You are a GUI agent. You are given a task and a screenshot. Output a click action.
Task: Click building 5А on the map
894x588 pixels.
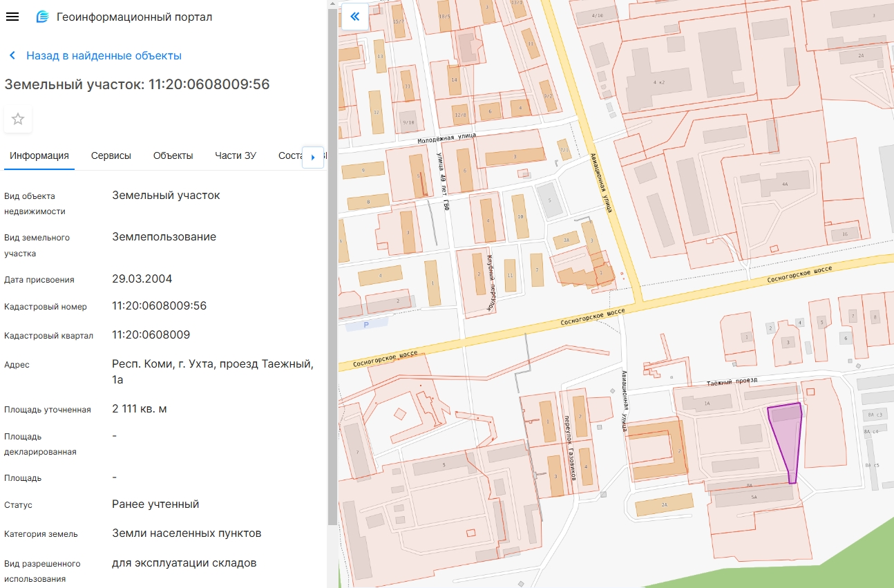(x=753, y=496)
